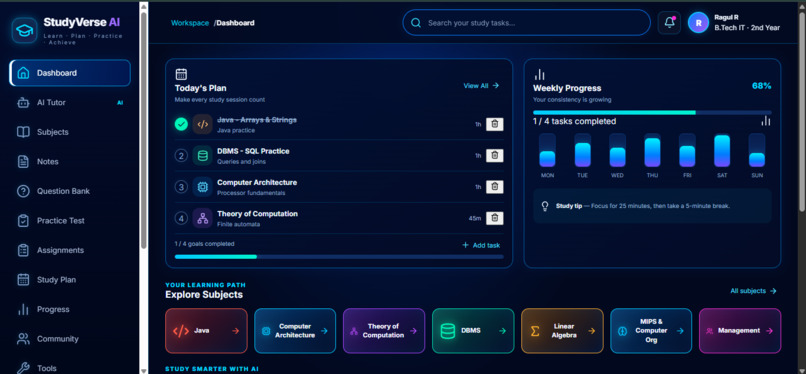Viewport: 806px width, 374px height.
Task: Go to Practice Test in sidebar
Action: 70,221
